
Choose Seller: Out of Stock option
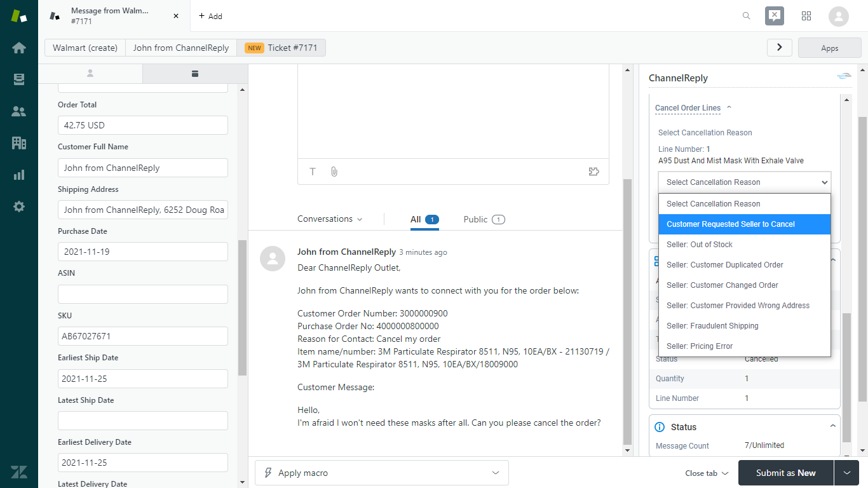pos(745,245)
